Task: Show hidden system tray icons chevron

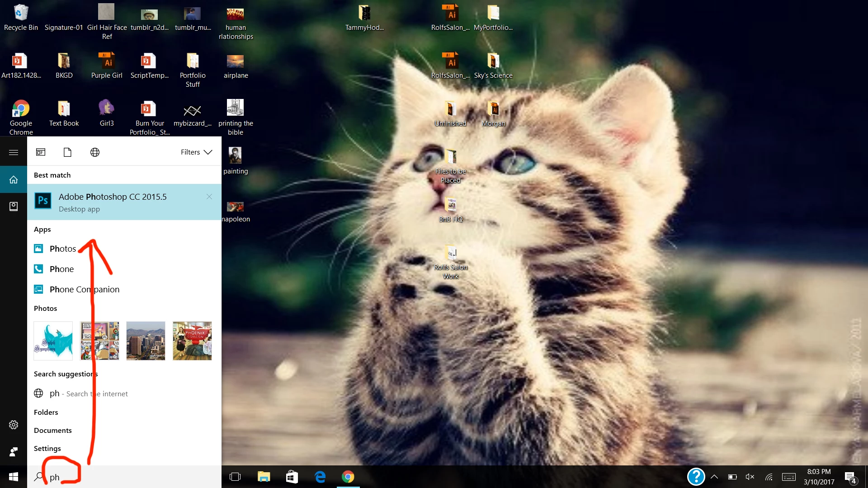Action: 714,477
